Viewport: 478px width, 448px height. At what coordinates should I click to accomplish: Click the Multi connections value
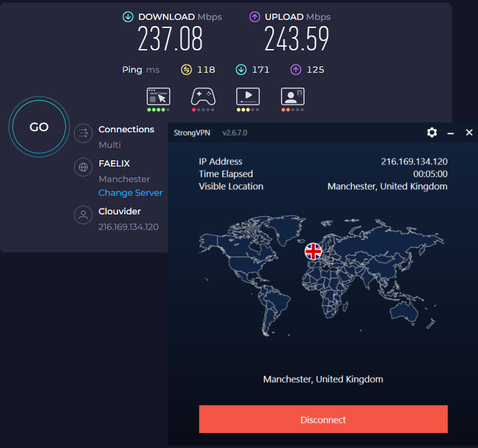(x=110, y=145)
